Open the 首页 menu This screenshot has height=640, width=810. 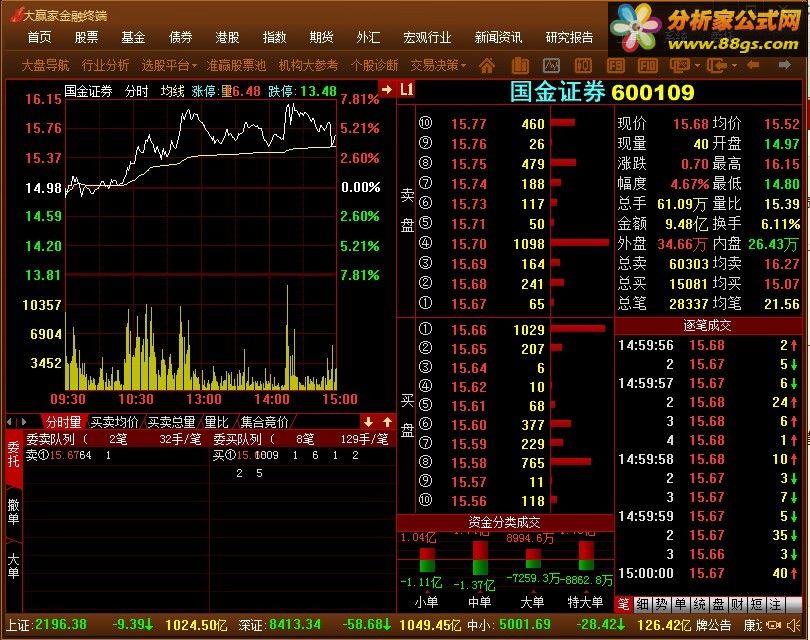pyautogui.click(x=39, y=37)
